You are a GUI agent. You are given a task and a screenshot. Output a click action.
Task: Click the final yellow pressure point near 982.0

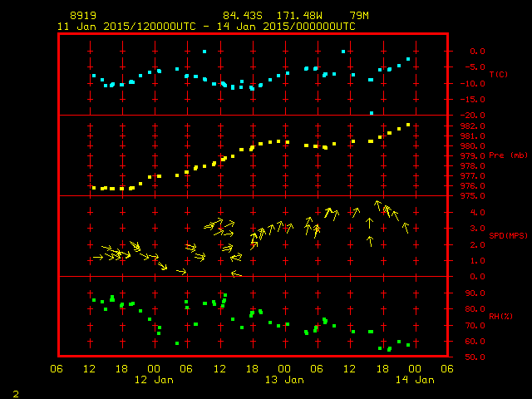point(408,125)
